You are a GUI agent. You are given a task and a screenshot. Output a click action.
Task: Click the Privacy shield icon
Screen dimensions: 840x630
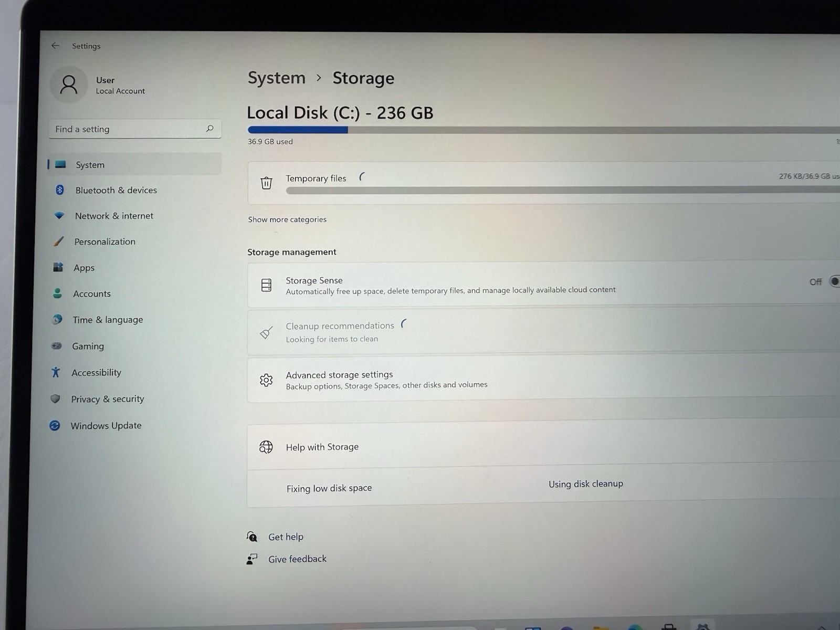(55, 398)
